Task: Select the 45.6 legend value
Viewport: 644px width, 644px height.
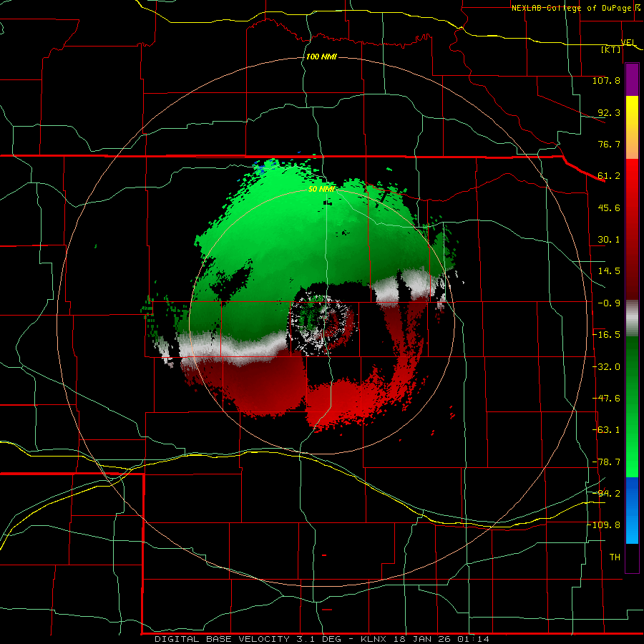Action: 609,208
